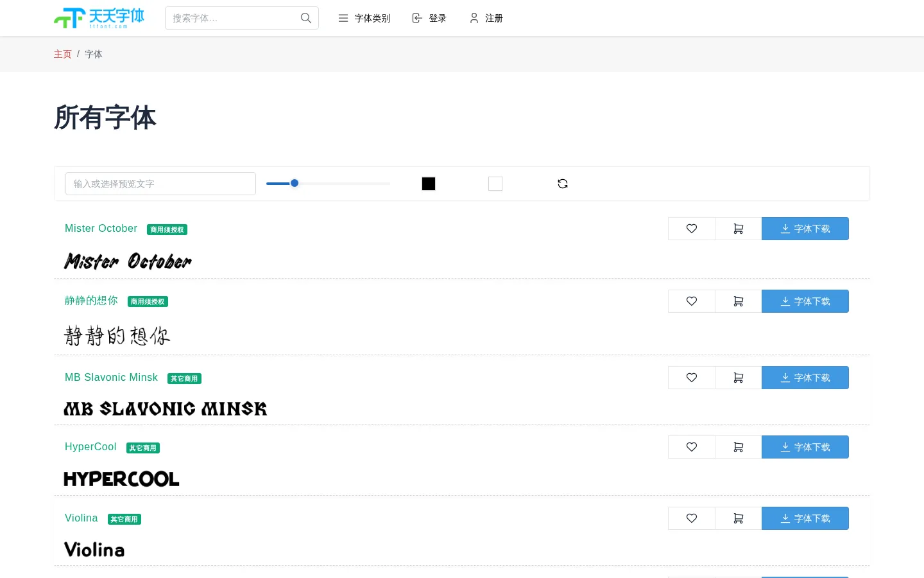Viewport: 924px width, 578px height.
Task: Add Violina to cart
Action: pyautogui.click(x=739, y=518)
